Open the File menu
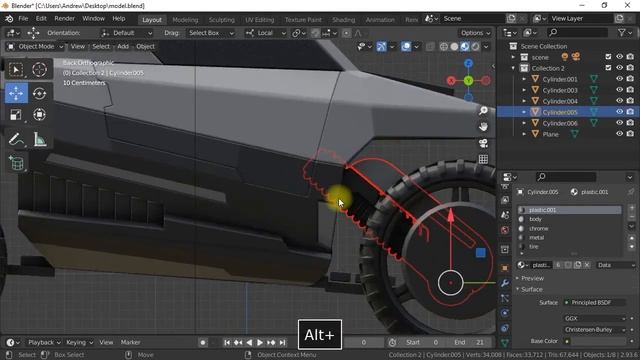This screenshot has width=640, height=360. tap(23, 19)
